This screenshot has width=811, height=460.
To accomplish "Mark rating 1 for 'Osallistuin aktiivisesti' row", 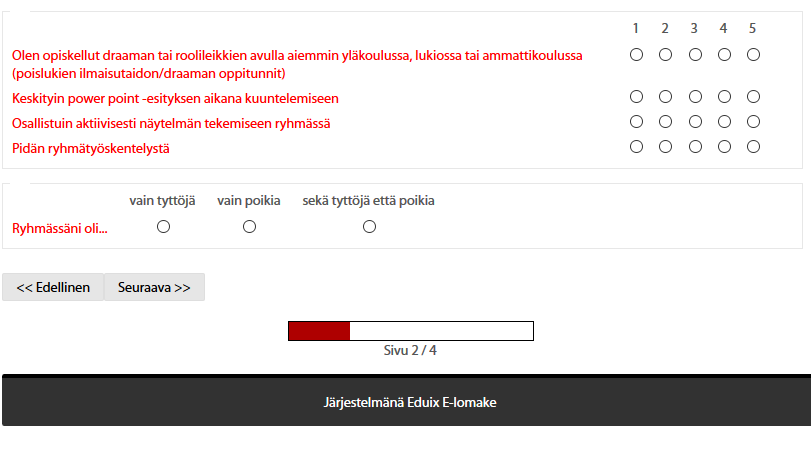I will (x=636, y=122).
